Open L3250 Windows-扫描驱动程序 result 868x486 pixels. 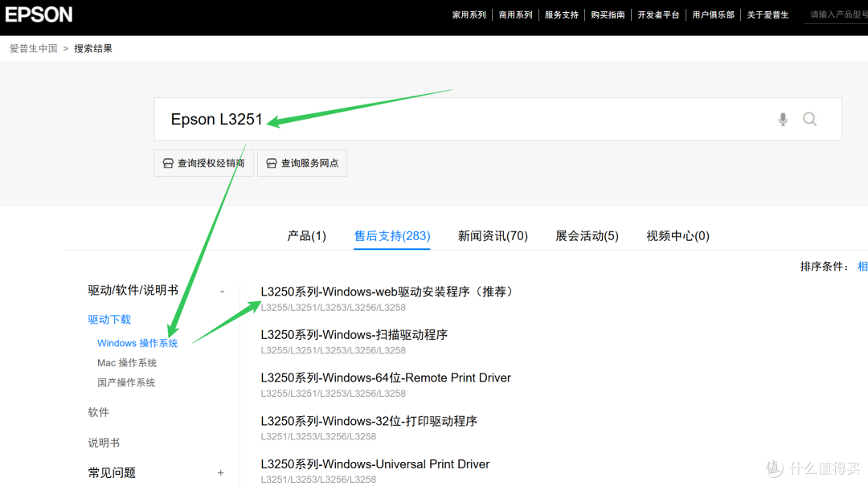(x=354, y=335)
